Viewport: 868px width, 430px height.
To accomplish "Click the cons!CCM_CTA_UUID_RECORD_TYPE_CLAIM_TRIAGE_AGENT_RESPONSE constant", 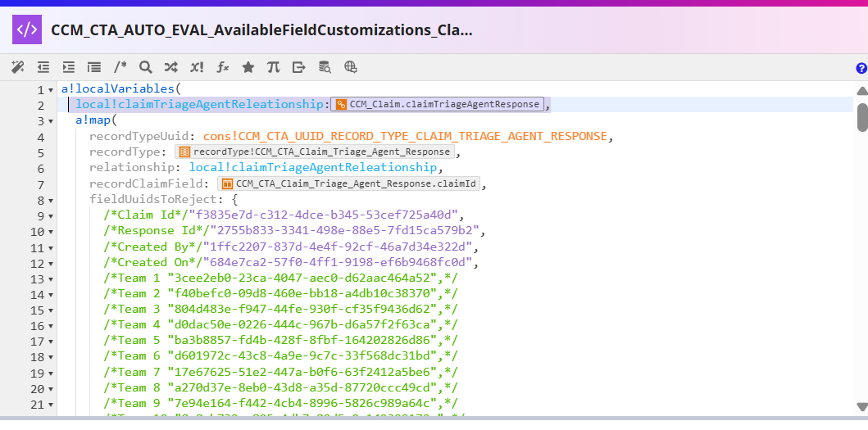I will [405, 136].
